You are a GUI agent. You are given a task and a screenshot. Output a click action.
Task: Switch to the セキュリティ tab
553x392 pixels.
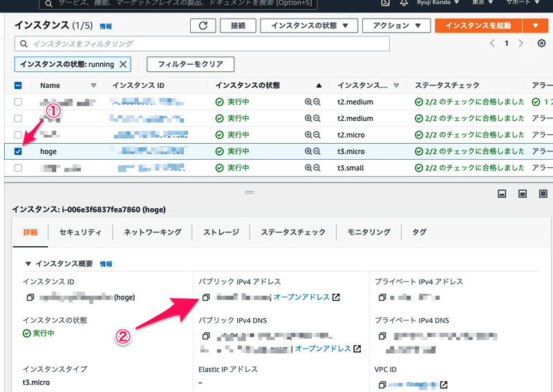pos(80,232)
